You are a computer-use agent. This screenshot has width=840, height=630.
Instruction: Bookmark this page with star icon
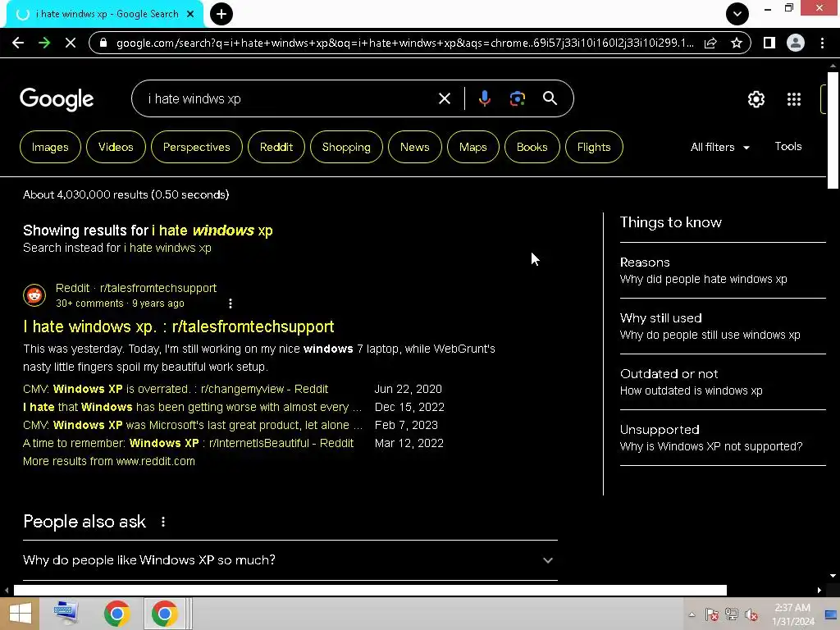click(737, 43)
